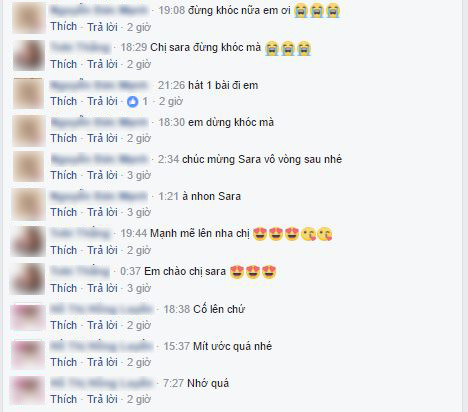This screenshot has width=468, height=412.
Task: Click the 7:27 timestamp before 'Nhớ quá'
Action: point(173,383)
